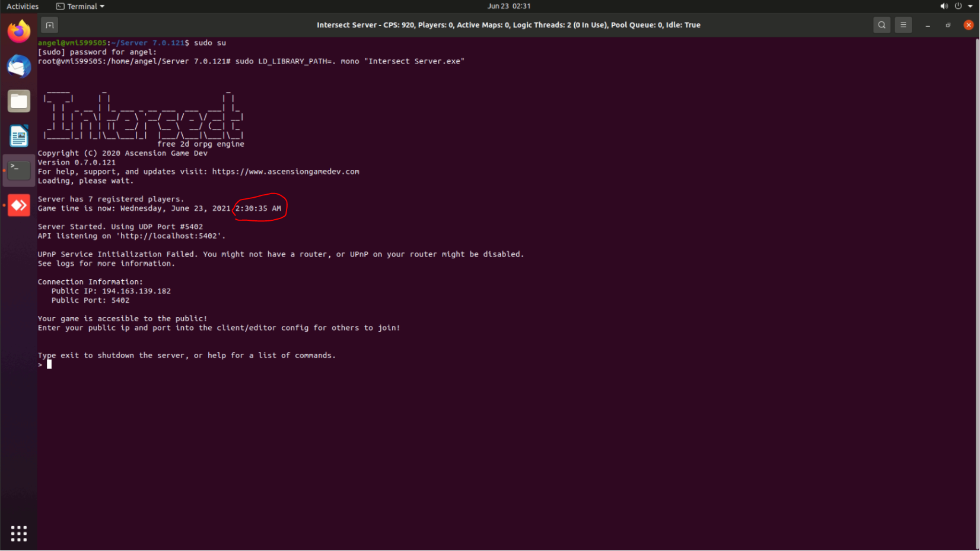Open the Files application from the dock
Image resolution: width=980 pixels, height=551 pixels.
coord(18,101)
